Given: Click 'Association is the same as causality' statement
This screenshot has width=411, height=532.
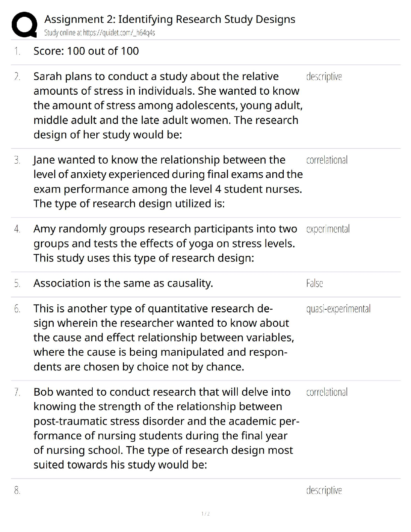Looking at the screenshot, I should [123, 283].
